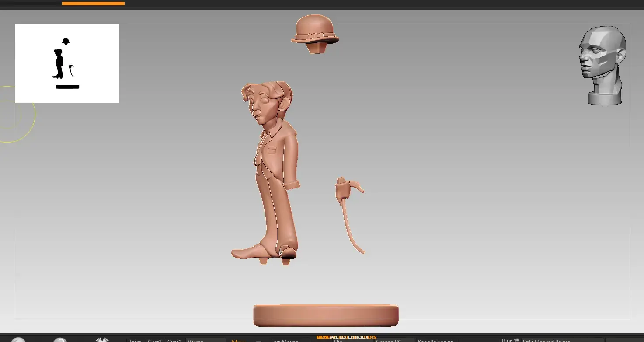Click the Cust1 button
644x342 pixels.
(174, 340)
